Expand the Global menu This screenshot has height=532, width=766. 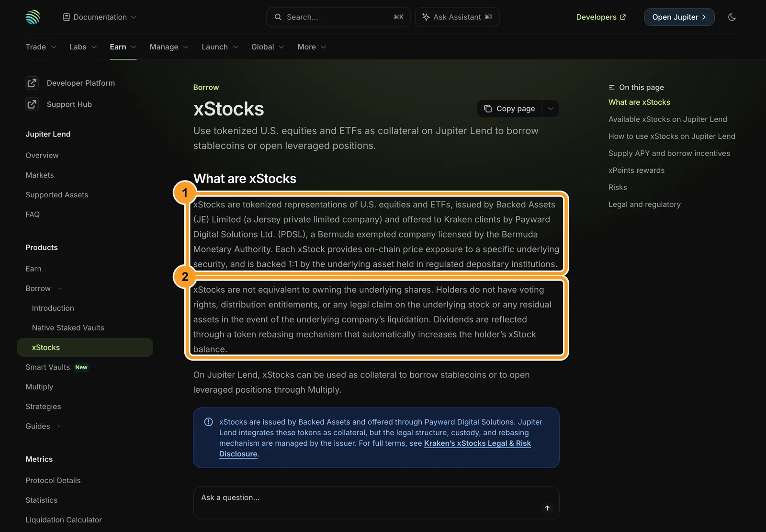(x=268, y=47)
